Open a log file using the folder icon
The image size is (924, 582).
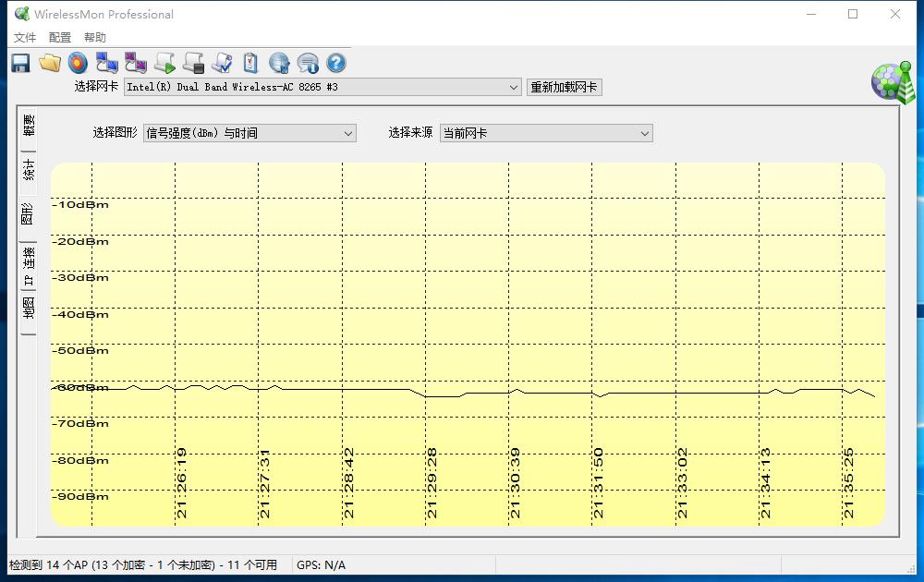pyautogui.click(x=48, y=63)
